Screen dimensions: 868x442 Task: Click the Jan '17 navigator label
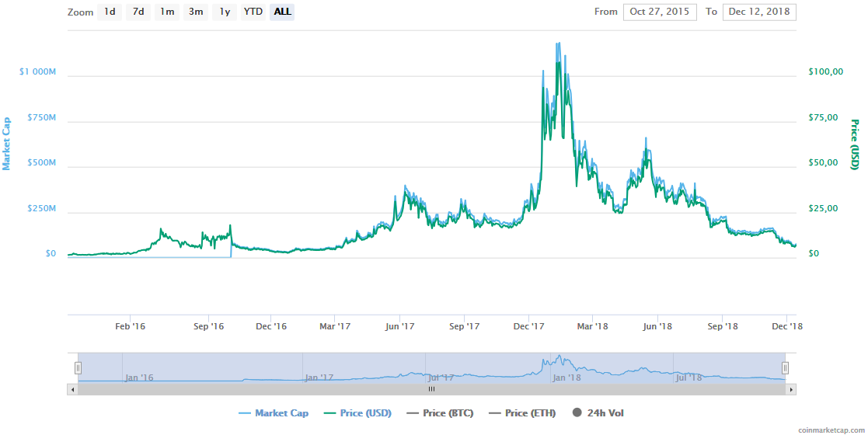tap(320, 378)
